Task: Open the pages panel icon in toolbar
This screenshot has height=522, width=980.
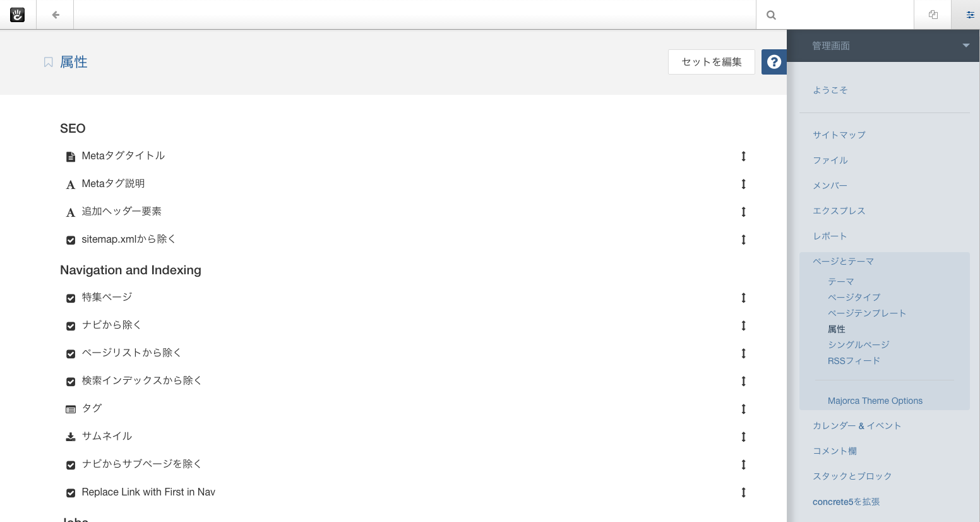Action: pyautogui.click(x=933, y=15)
